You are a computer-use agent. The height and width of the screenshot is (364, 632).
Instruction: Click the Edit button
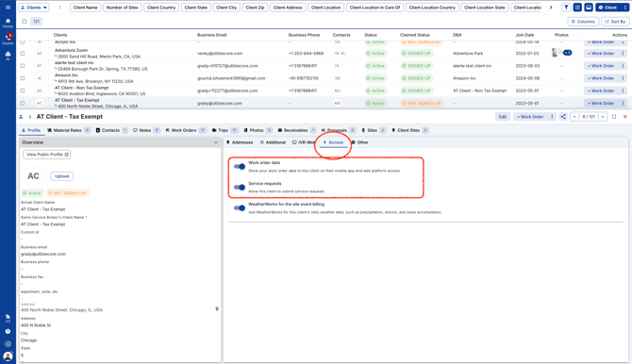click(503, 117)
